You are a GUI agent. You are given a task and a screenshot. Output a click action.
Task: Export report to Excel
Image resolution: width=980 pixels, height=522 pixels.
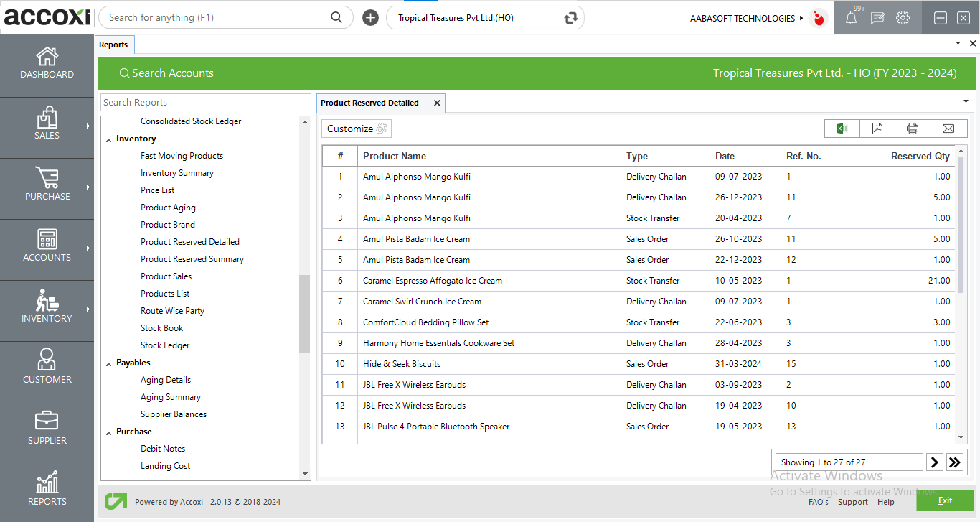click(842, 129)
